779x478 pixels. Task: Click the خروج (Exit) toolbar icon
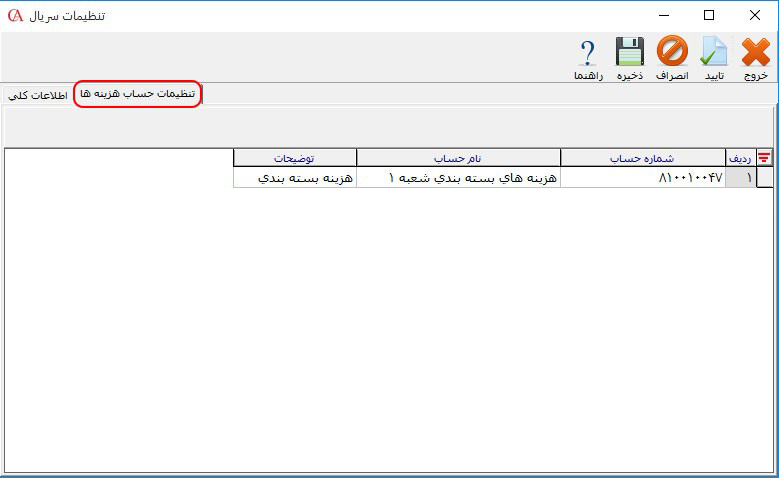755,57
